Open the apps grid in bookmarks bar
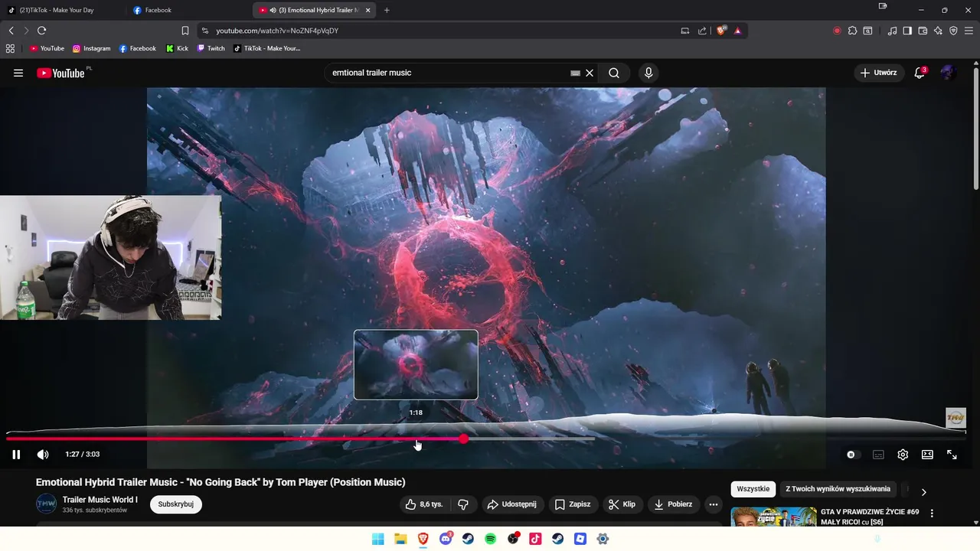This screenshot has height=551, width=980. (x=10, y=48)
